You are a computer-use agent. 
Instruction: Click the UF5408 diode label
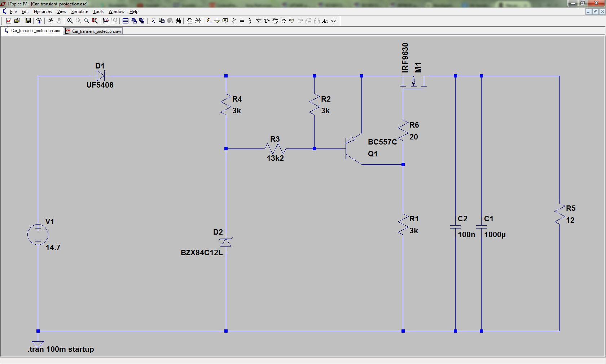100,85
